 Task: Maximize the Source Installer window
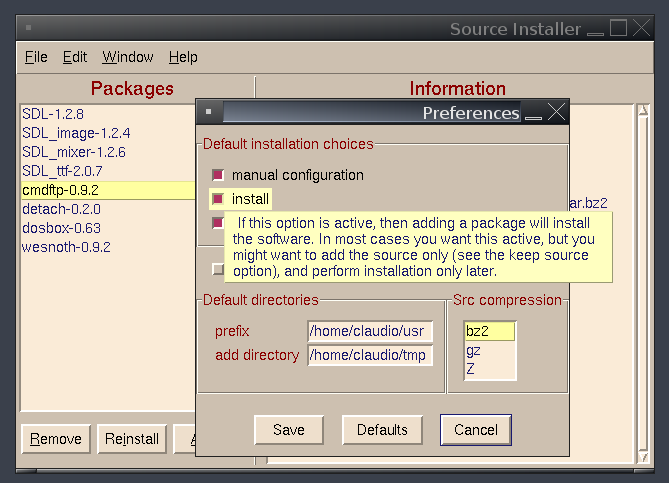pos(619,29)
